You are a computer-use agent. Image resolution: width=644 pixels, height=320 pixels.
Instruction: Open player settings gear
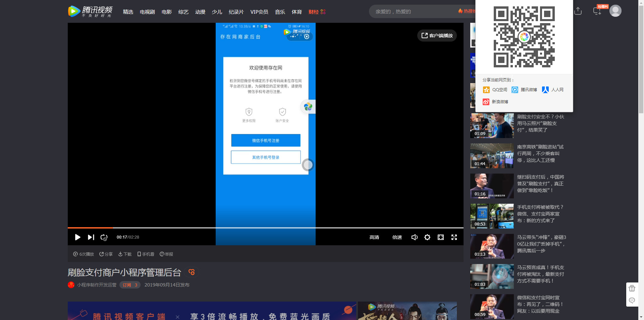pyautogui.click(x=427, y=237)
